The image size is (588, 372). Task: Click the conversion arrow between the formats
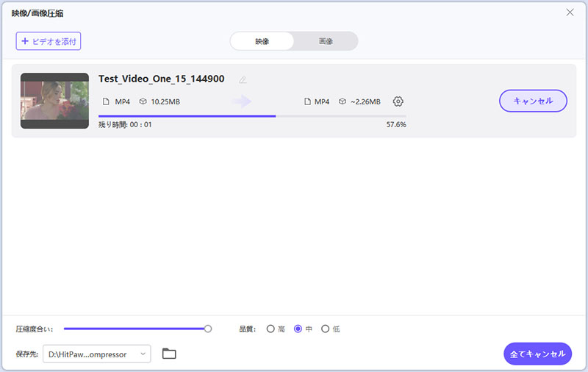pyautogui.click(x=242, y=101)
